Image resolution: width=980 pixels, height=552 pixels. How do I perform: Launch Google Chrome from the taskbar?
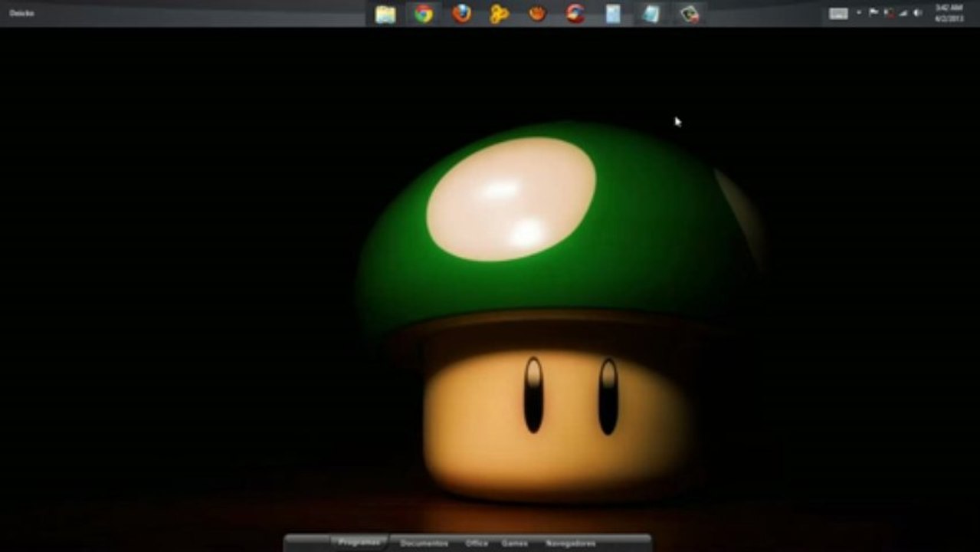(424, 14)
